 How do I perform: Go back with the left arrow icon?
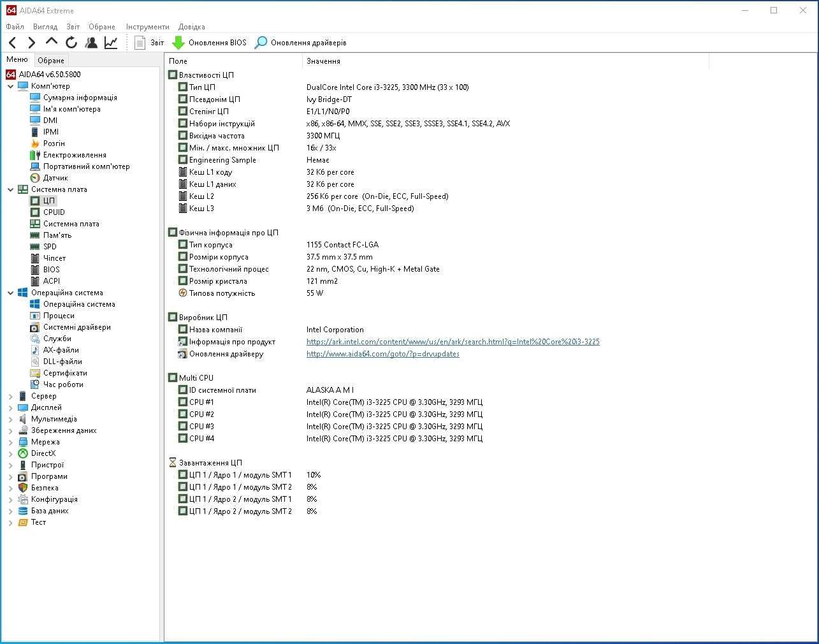tap(13, 43)
